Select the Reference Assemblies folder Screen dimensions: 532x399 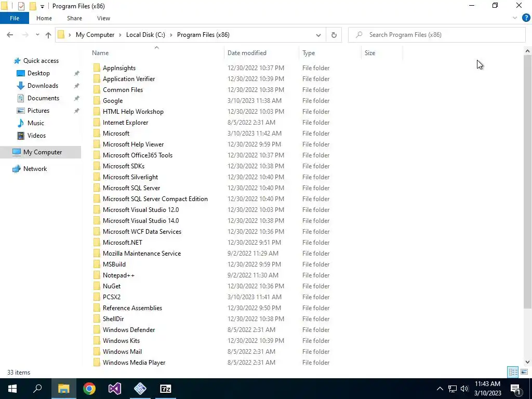click(x=132, y=308)
